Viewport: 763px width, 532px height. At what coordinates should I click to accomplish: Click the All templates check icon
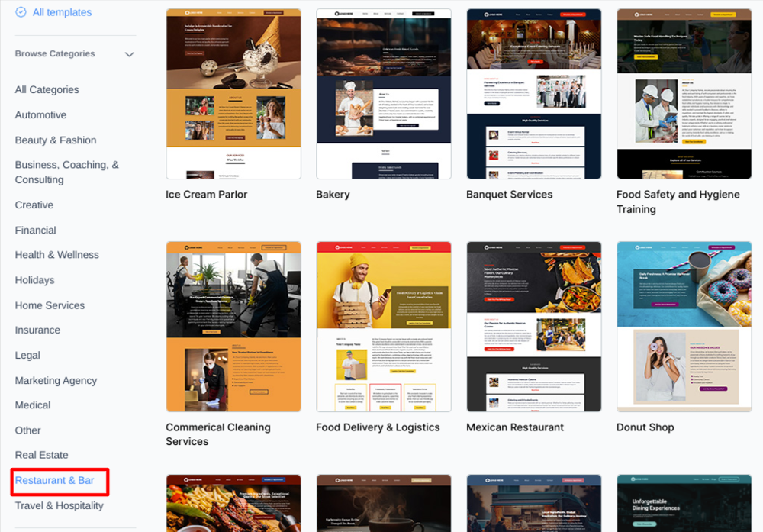21,12
